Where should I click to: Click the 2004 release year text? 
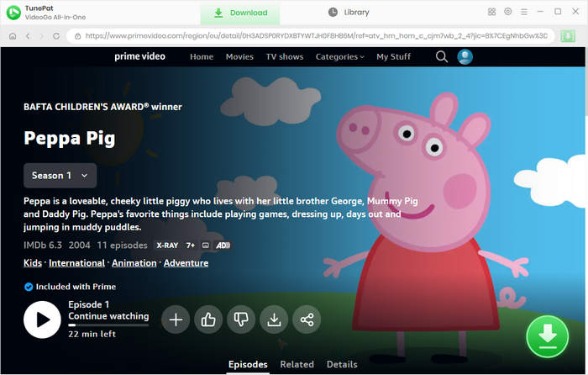click(80, 246)
